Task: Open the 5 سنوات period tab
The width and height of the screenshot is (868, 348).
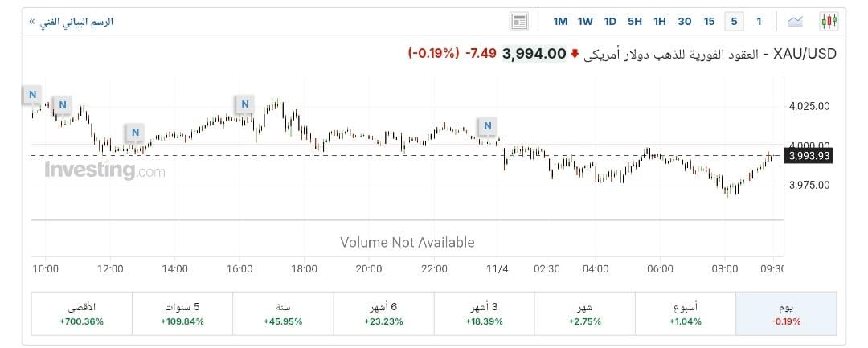Action: 182,313
